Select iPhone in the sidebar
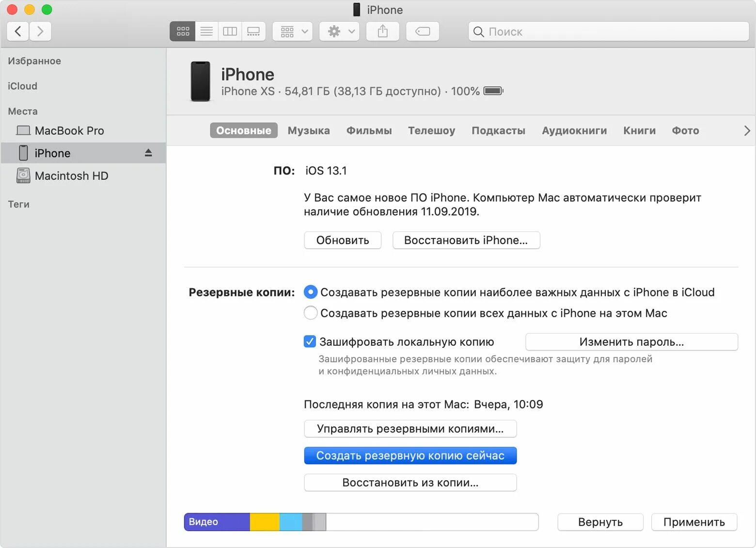This screenshot has width=756, height=548. (83, 153)
